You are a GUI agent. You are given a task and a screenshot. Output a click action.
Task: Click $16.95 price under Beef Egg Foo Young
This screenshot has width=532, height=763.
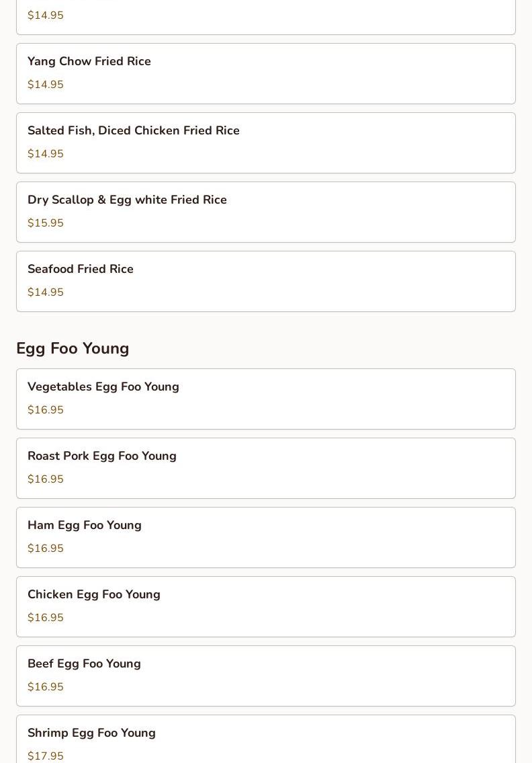tap(46, 687)
